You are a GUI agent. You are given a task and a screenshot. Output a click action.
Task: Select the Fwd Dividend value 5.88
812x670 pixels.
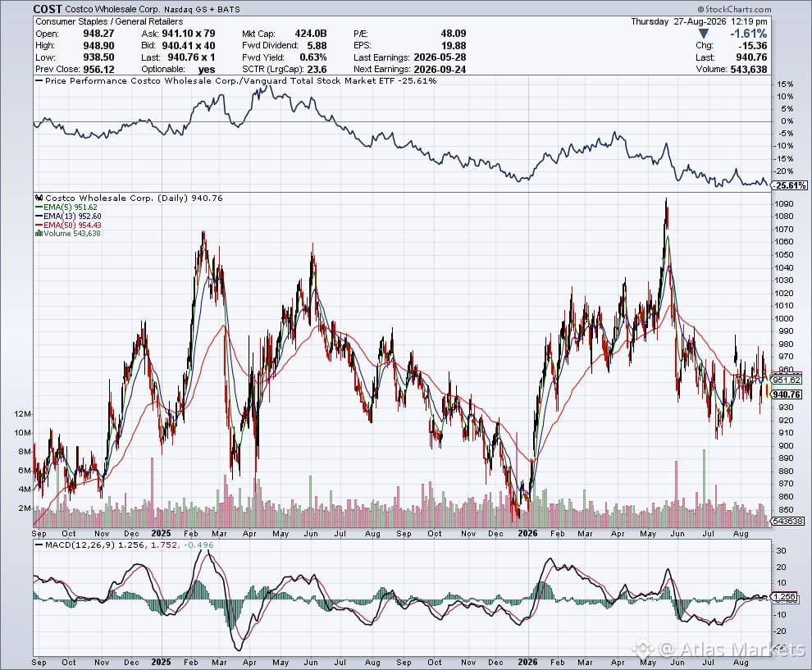tap(317, 46)
